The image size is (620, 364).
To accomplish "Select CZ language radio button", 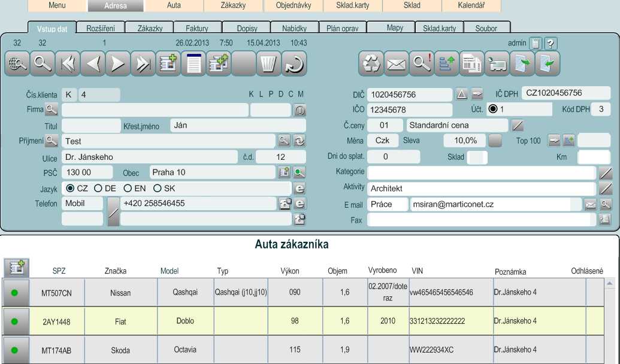I will (70, 188).
